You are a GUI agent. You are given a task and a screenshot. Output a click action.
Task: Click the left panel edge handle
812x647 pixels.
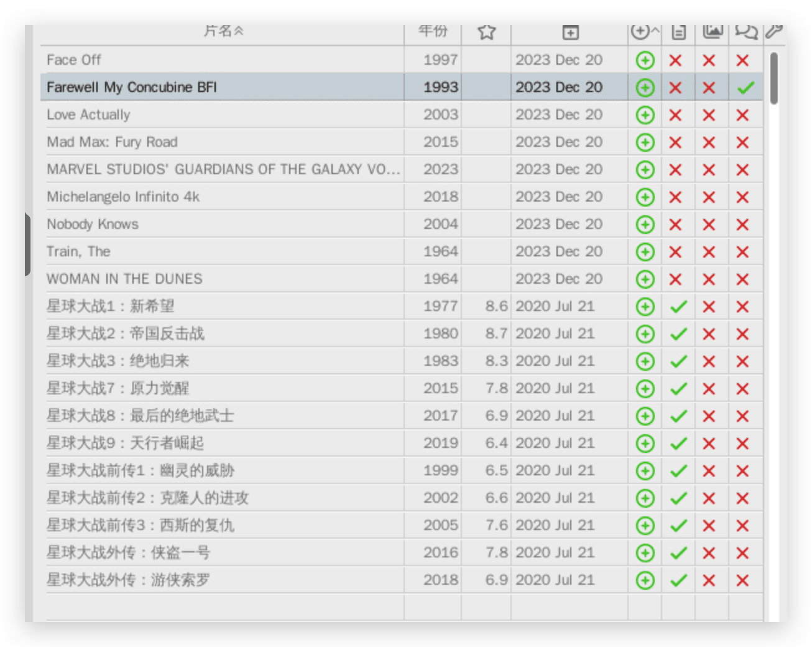click(27, 244)
